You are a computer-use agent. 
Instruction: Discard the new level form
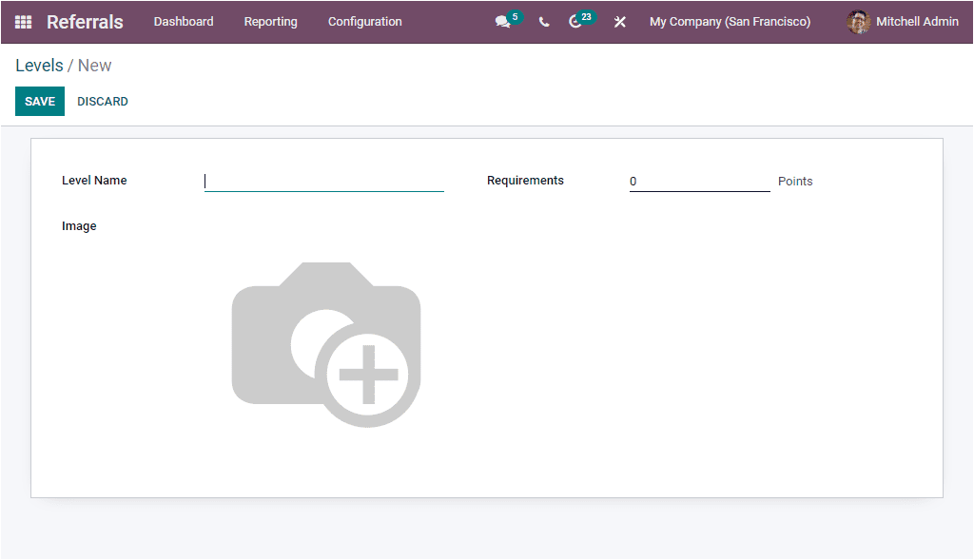click(102, 101)
